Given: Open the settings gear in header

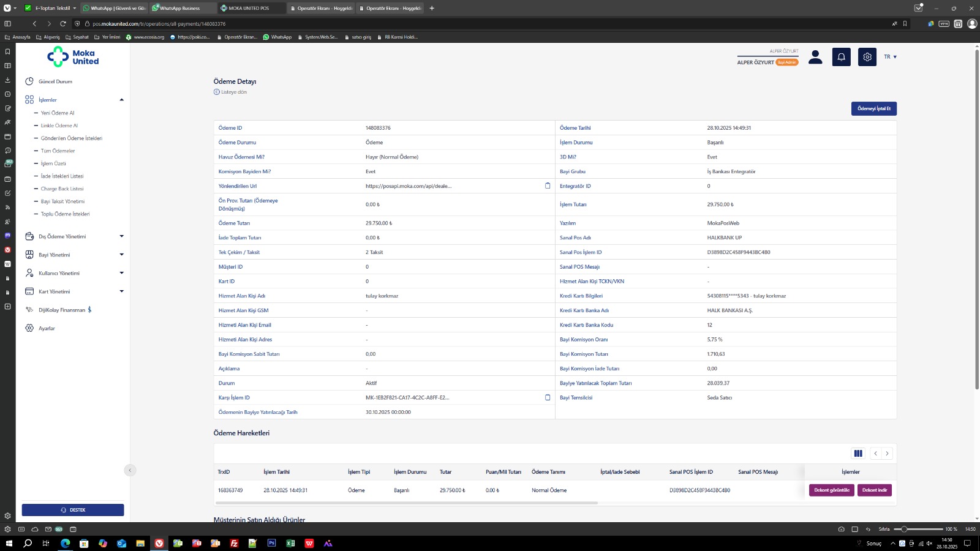Looking at the screenshot, I should [867, 57].
